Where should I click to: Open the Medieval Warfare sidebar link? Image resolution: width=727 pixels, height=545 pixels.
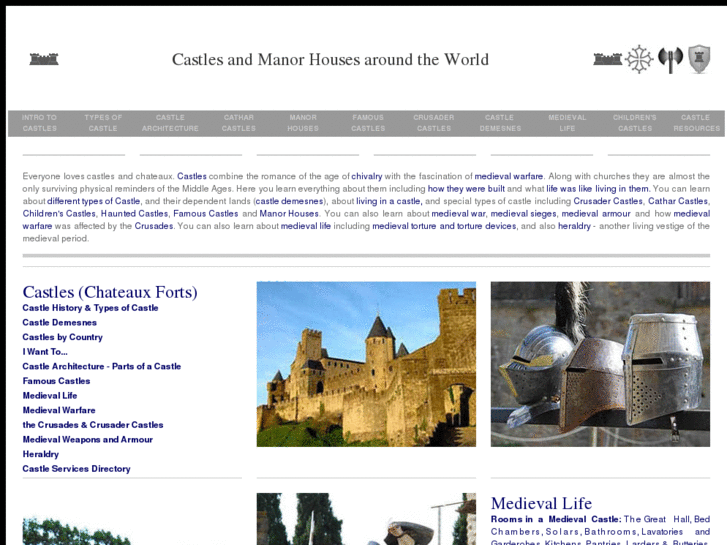(59, 410)
